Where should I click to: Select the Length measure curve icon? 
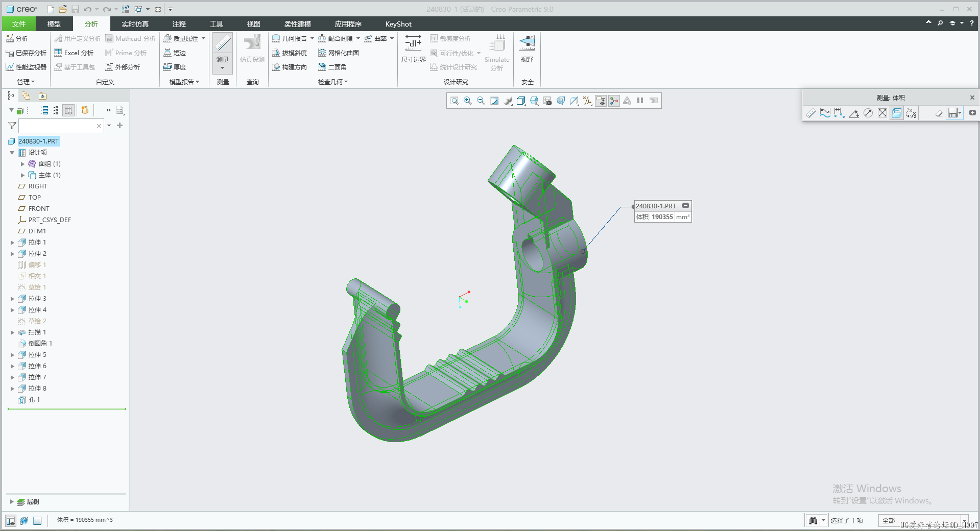coord(825,113)
